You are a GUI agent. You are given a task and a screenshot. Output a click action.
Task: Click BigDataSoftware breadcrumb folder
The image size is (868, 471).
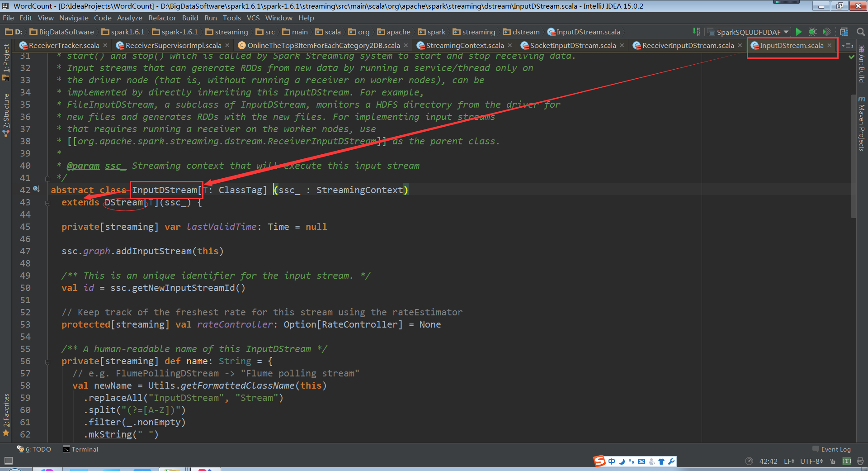pyautogui.click(x=62, y=32)
